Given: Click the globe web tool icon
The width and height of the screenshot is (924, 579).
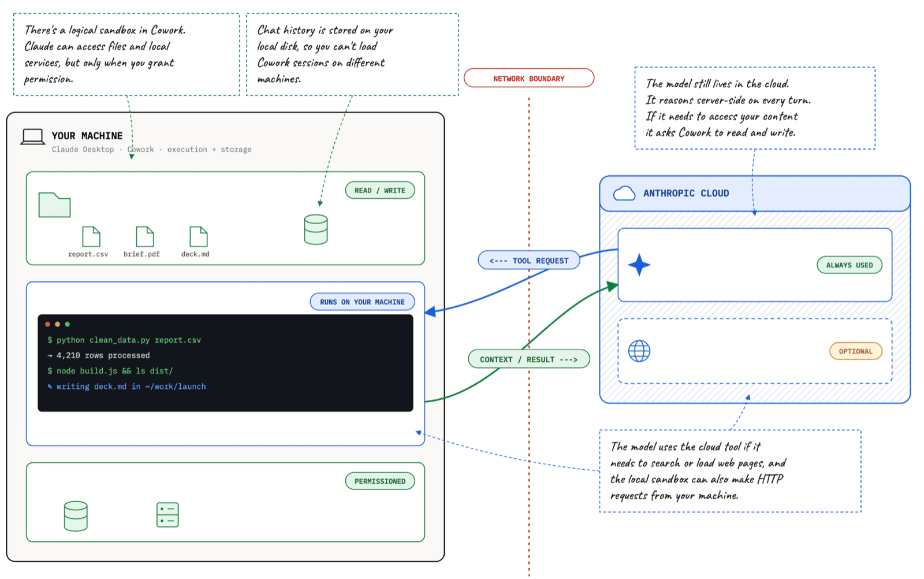Looking at the screenshot, I should (x=639, y=351).
